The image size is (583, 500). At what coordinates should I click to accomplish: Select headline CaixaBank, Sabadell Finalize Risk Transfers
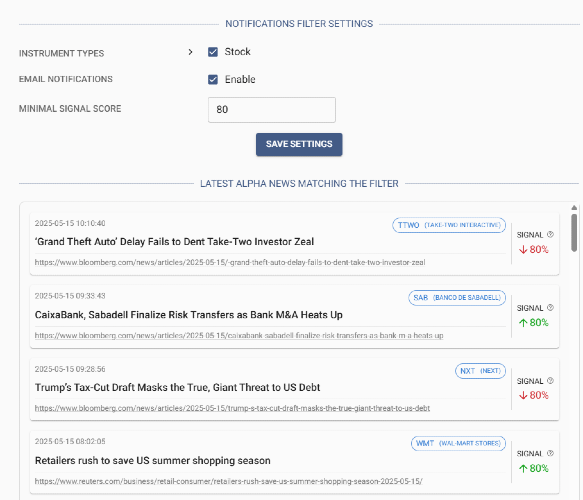point(189,315)
